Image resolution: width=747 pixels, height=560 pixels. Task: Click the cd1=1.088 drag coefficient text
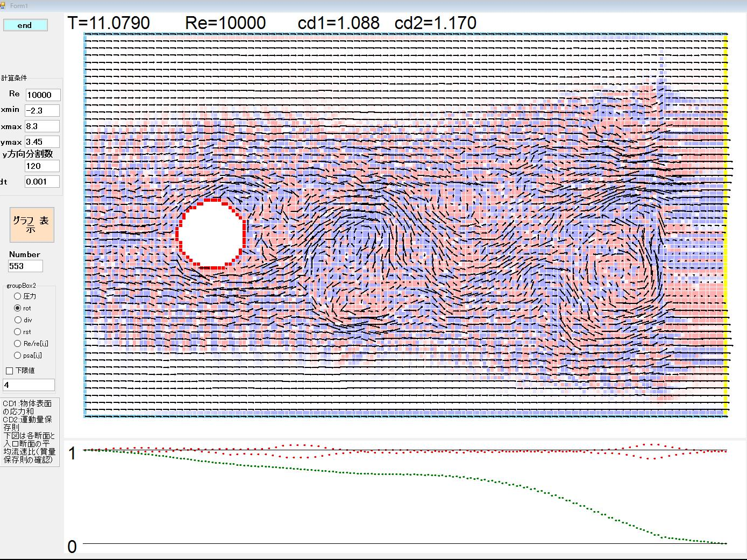[x=339, y=23]
